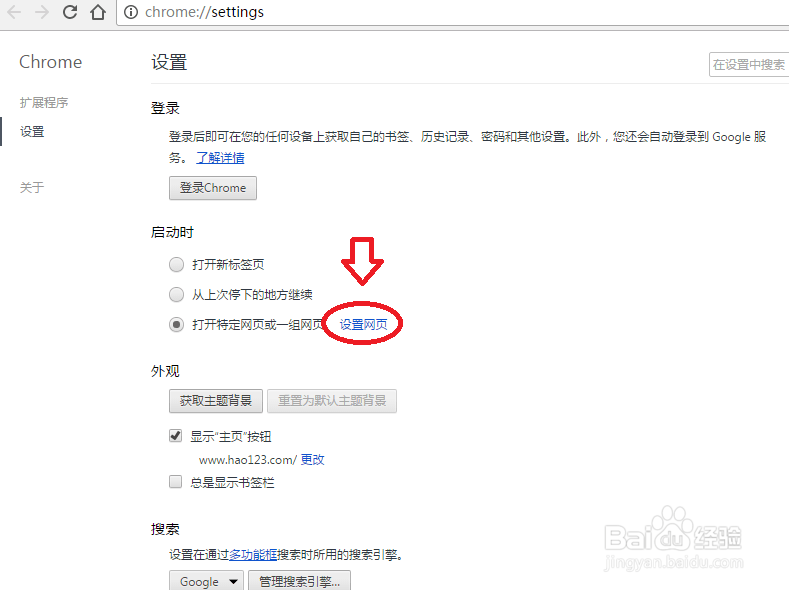Click the browser forward arrow
Image resolution: width=789 pixels, height=590 pixels.
click(x=42, y=12)
